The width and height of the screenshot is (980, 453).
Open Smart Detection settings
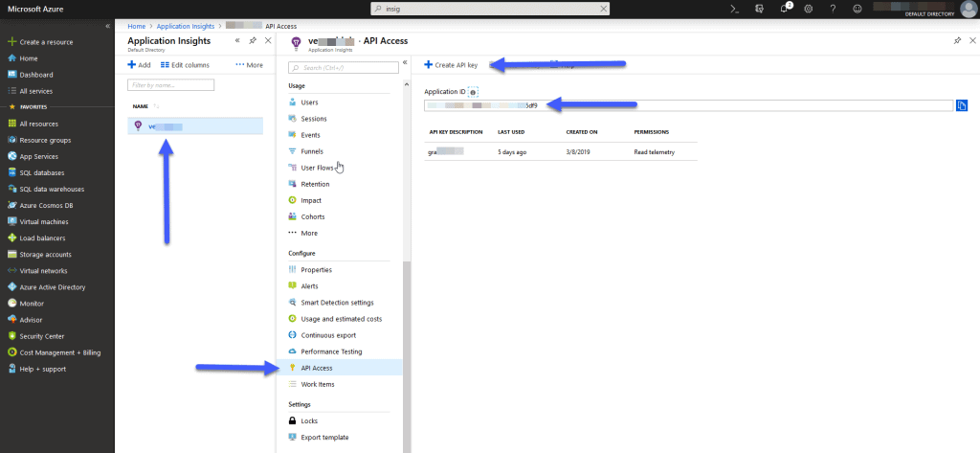click(x=339, y=303)
